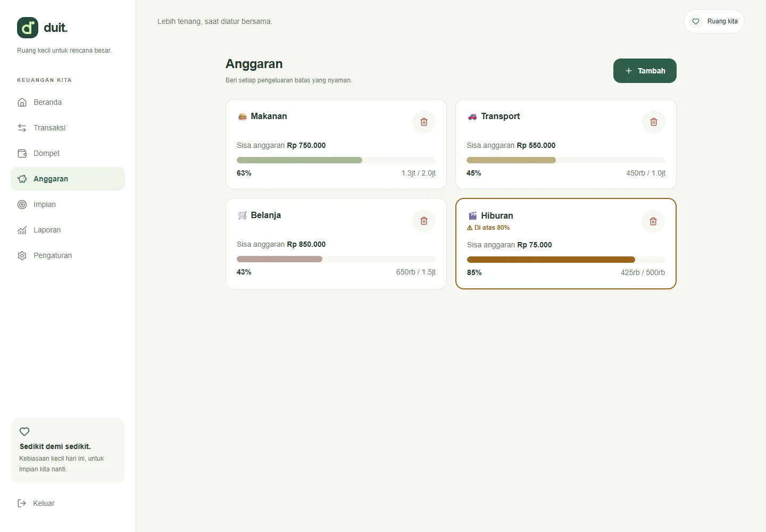Click the Makanan budget progress bar
This screenshot has width=766, height=532.
click(x=336, y=160)
